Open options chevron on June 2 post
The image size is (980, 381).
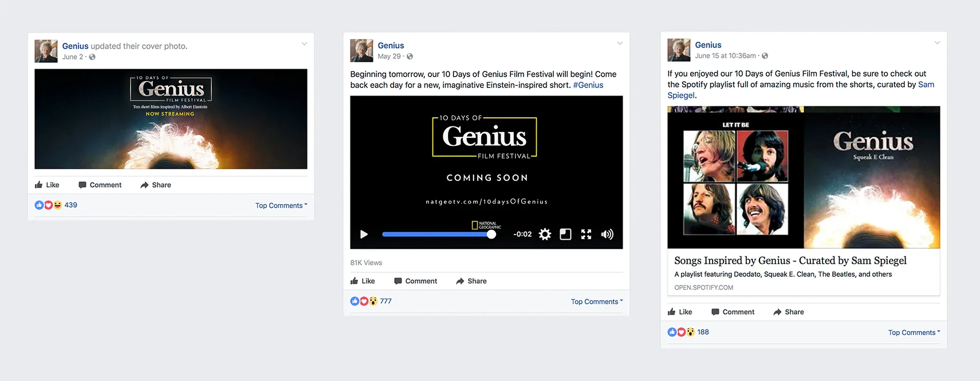click(x=304, y=43)
